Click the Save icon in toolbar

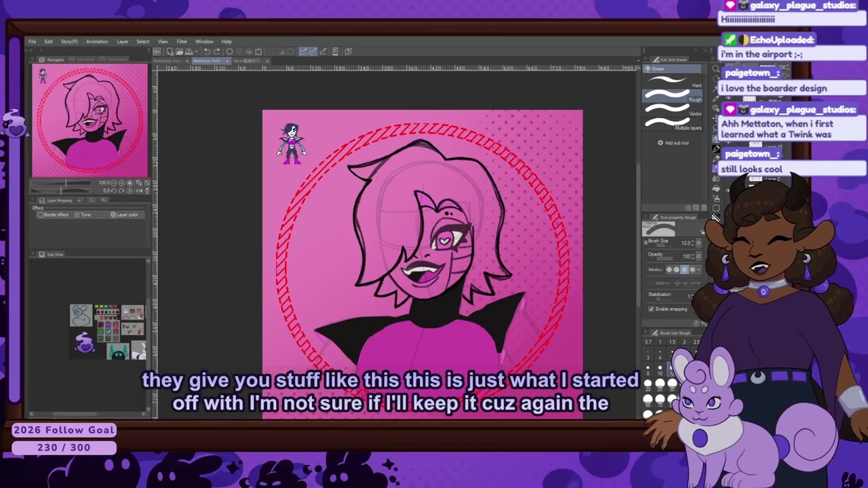(x=189, y=52)
